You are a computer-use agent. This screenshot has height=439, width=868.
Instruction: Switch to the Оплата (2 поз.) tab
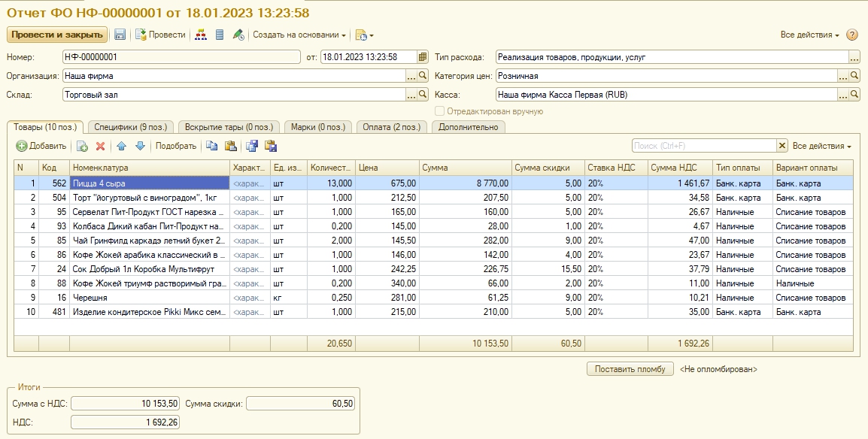pos(391,127)
